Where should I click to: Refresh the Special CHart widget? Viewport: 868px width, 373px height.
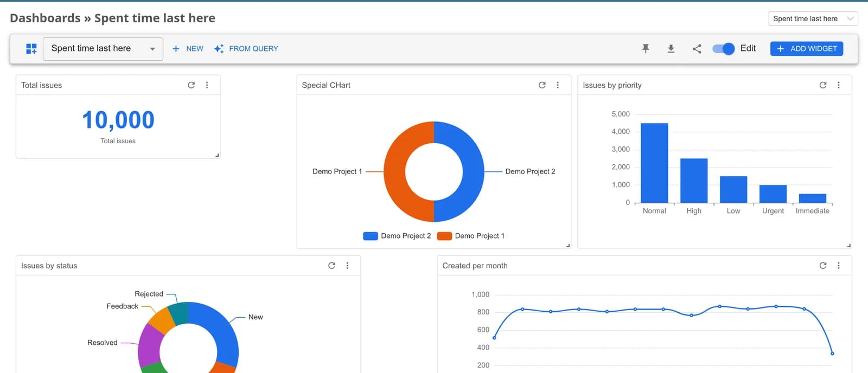[x=542, y=85]
